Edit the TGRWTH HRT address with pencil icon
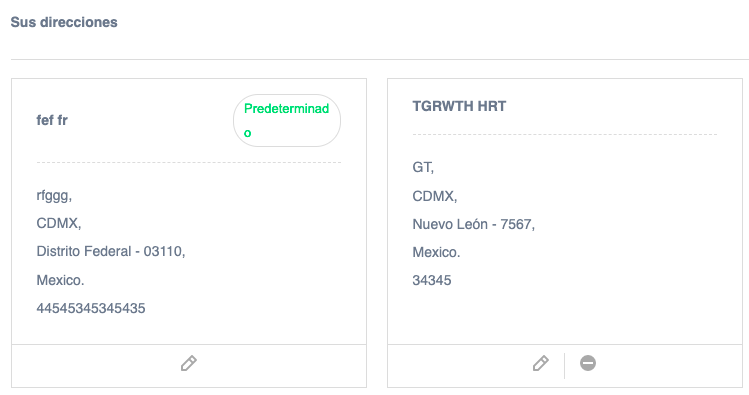The width and height of the screenshot is (749, 395). 541,363
